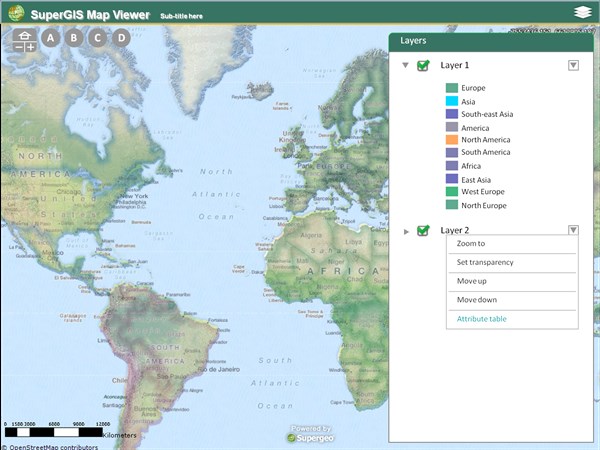Click the home extent button
The width and height of the screenshot is (600, 450).
(24, 33)
